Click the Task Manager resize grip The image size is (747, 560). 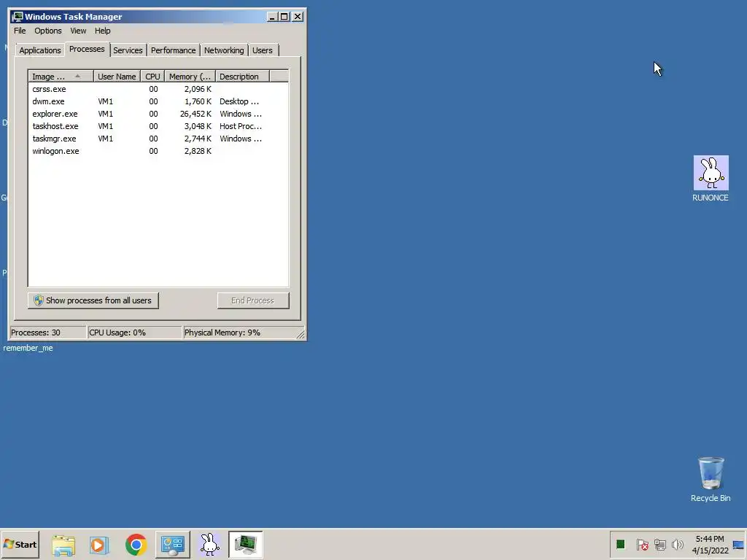pos(301,334)
